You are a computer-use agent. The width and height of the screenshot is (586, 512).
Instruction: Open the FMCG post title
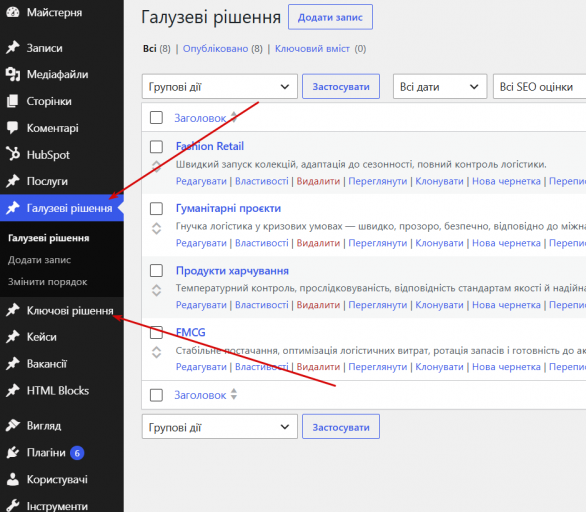coord(191,332)
